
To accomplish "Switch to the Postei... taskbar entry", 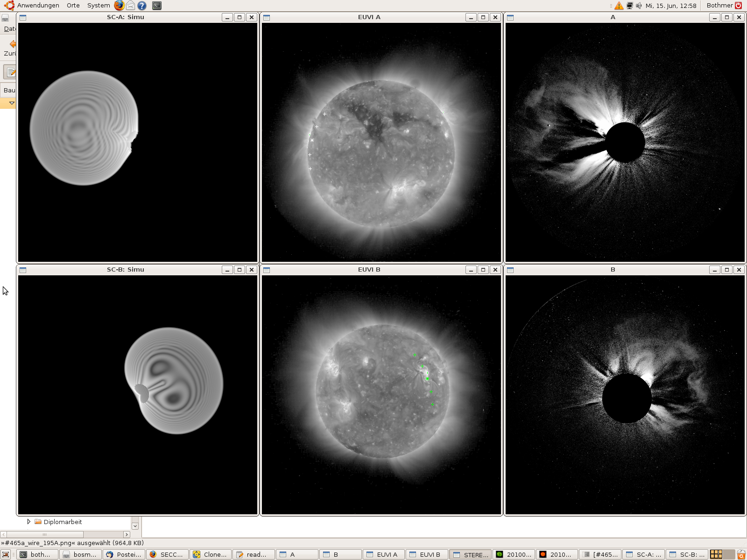I will coord(124,554).
